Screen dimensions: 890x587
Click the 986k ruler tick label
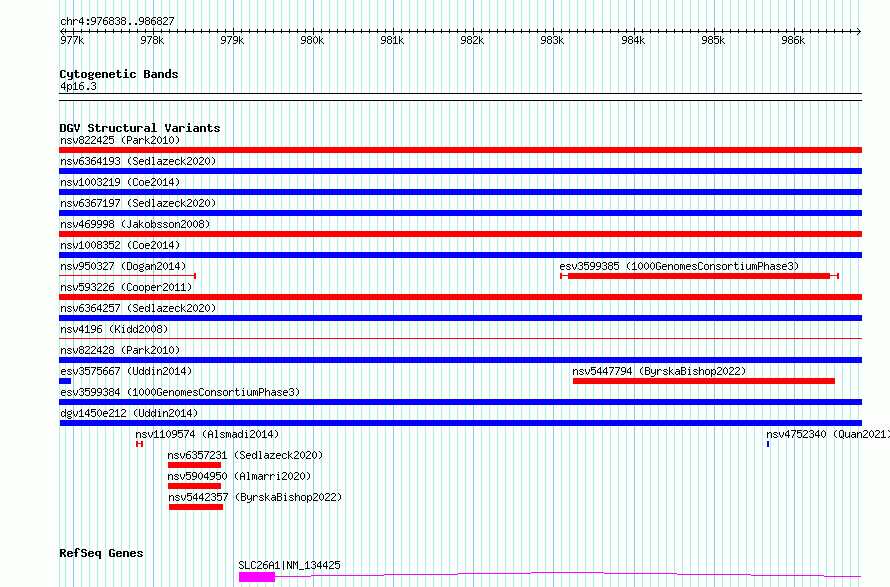(x=793, y=40)
